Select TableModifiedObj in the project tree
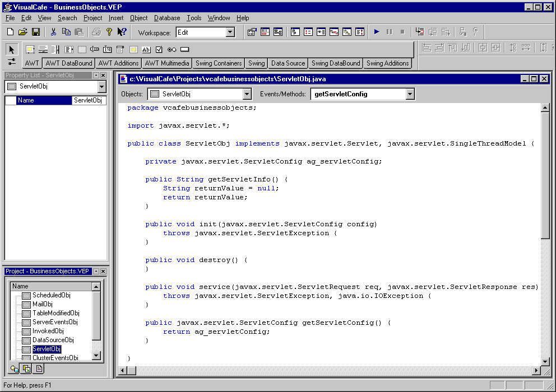556x392 pixels. 56,313
